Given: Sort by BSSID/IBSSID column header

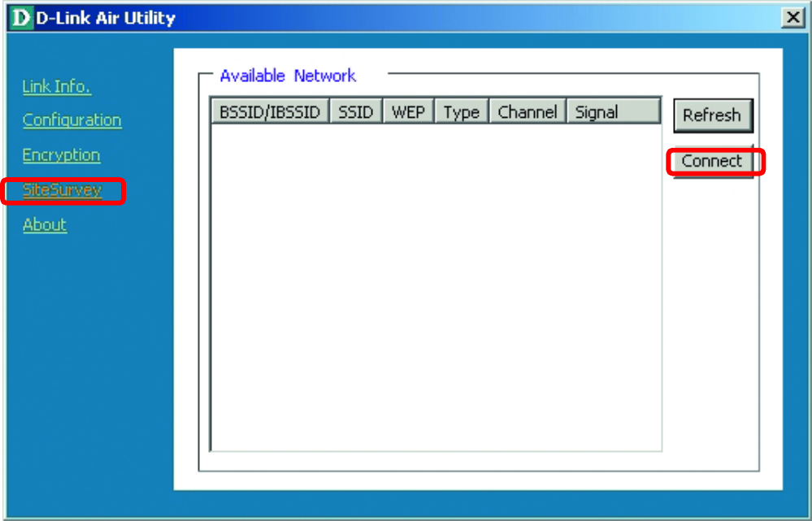Looking at the screenshot, I should pos(270,112).
